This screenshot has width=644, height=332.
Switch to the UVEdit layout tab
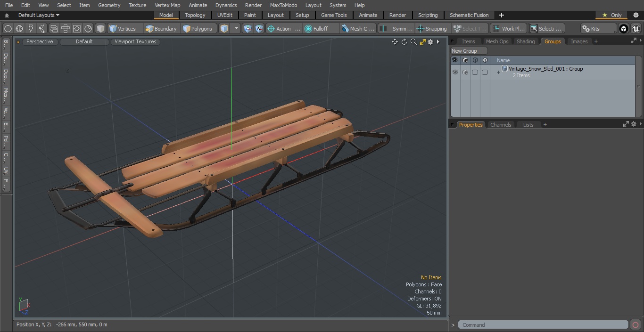coord(225,15)
